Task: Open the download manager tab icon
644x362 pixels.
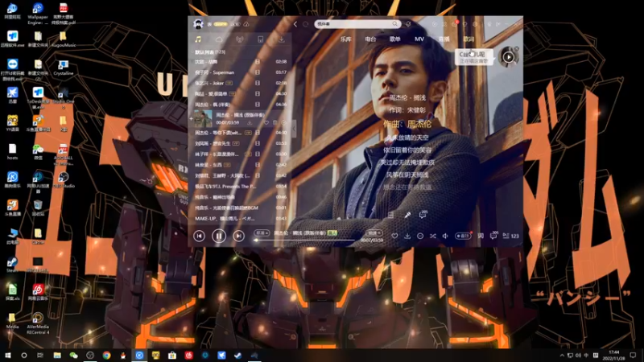Action: tap(281, 39)
